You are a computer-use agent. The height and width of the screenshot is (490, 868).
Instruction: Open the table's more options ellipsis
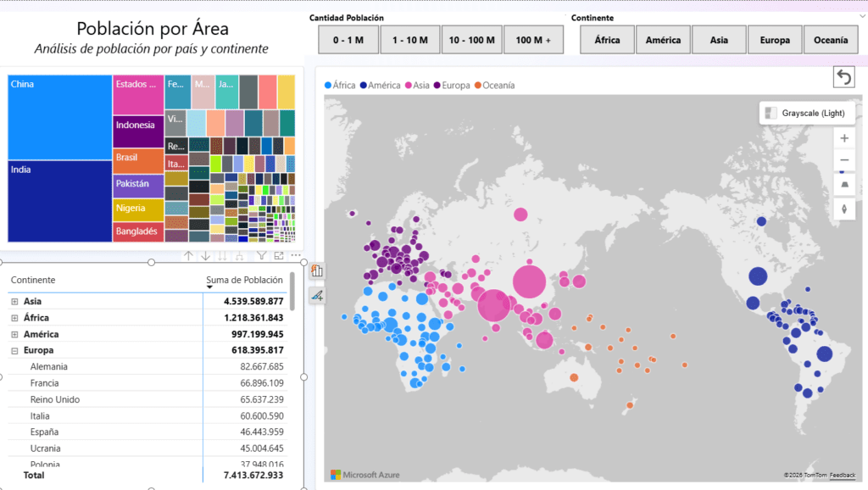pos(296,256)
